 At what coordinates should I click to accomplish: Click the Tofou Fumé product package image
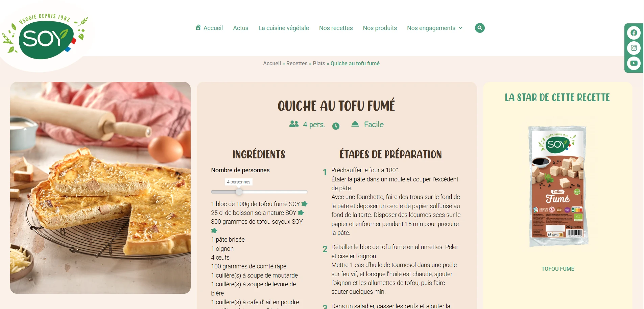(x=558, y=186)
